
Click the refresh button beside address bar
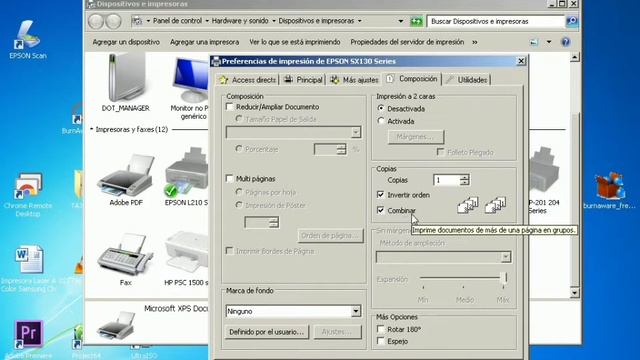(x=416, y=21)
